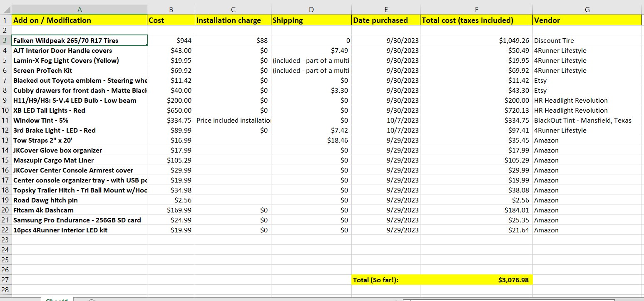Select the row 27 header number
The width and height of the screenshot is (644, 301).
click(5, 280)
